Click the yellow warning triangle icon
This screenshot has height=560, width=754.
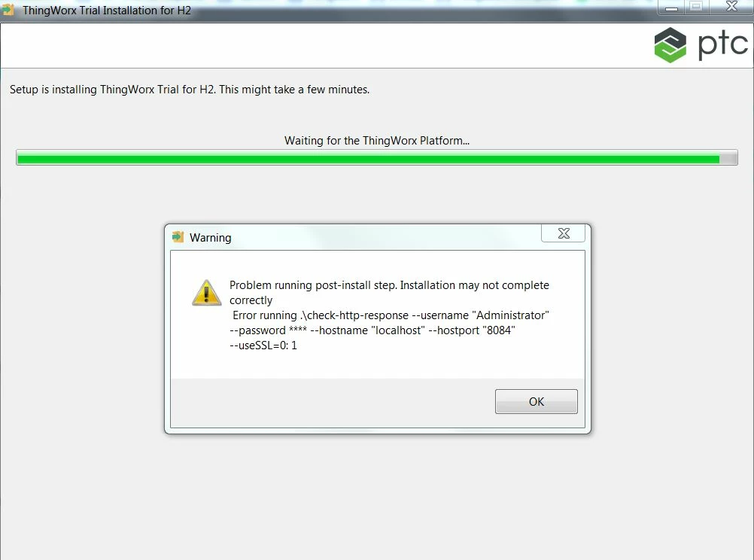click(207, 293)
